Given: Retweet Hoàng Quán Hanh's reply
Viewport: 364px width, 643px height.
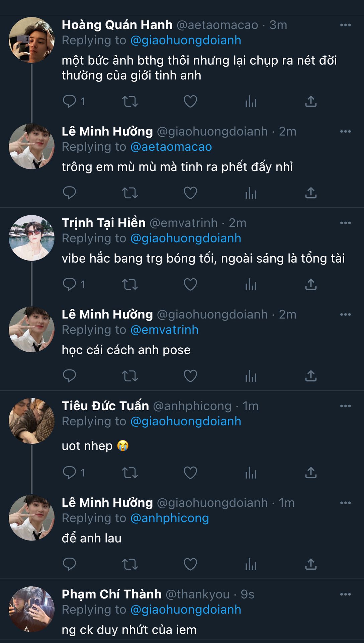Looking at the screenshot, I should 130,101.
